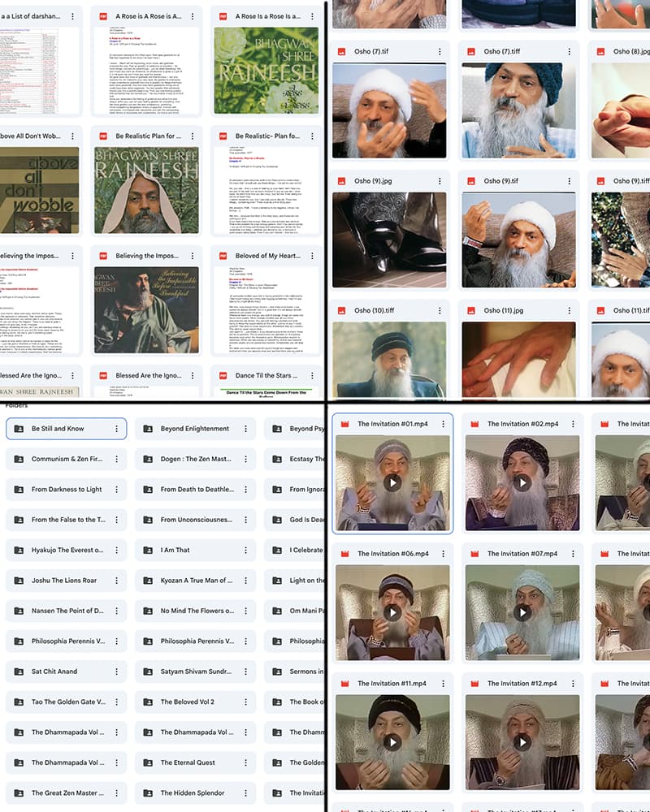The height and width of the screenshot is (812, 650).
Task: Select the Dogen : The Zen Mast... folder
Action: click(196, 459)
